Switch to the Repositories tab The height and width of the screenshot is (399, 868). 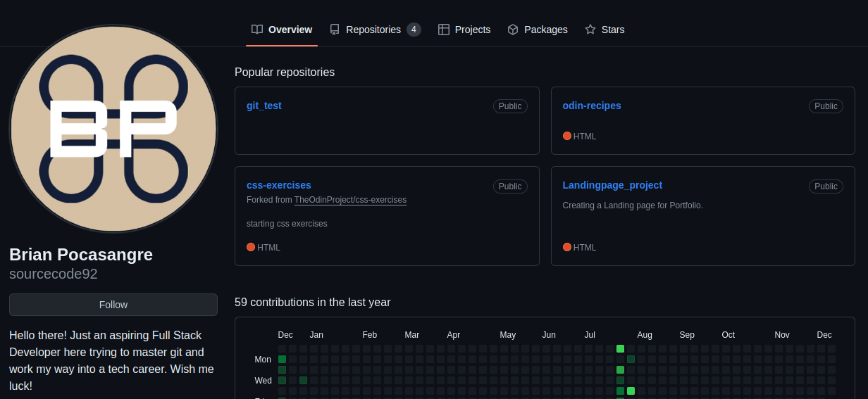coord(376,30)
